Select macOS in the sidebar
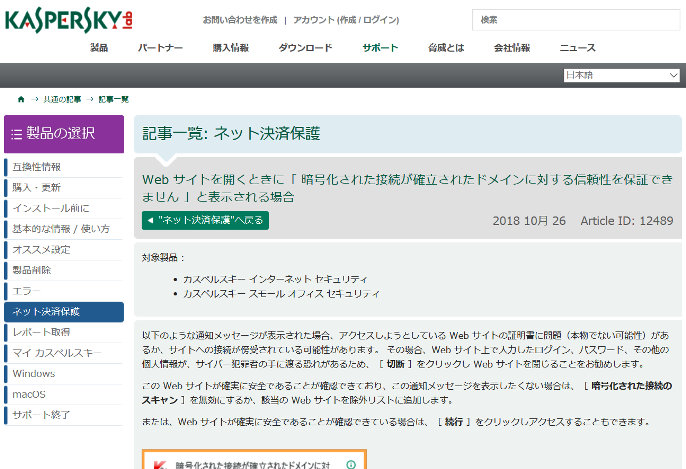This screenshot has height=469, width=686. tap(63, 394)
